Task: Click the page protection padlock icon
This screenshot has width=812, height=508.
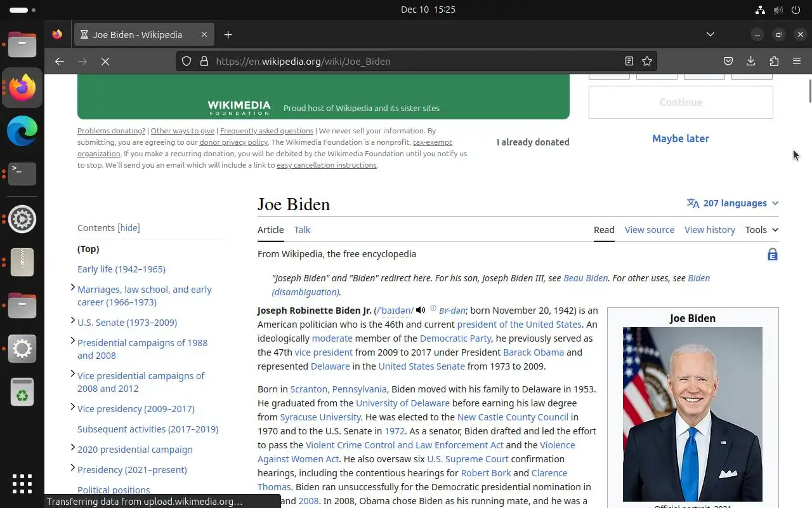Action: [x=772, y=254]
